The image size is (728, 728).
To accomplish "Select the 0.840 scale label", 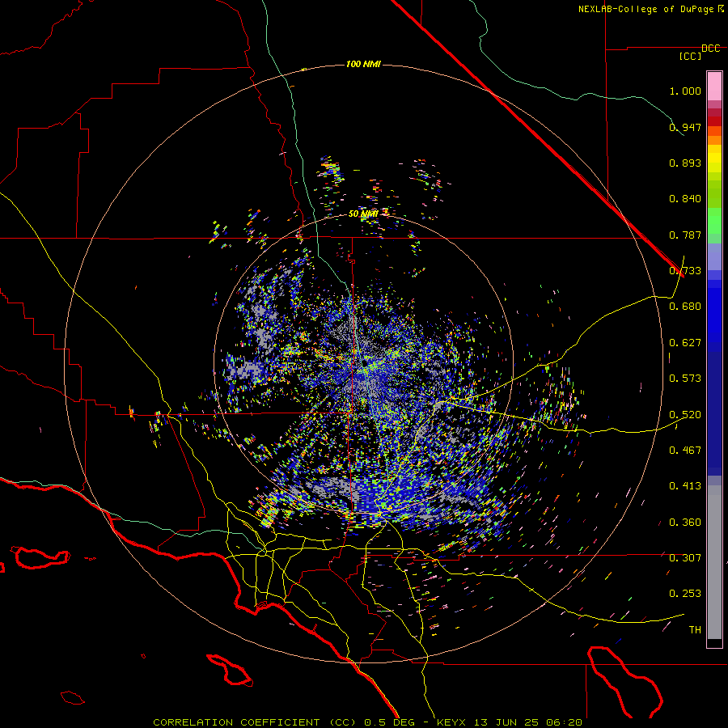I will 685,199.
